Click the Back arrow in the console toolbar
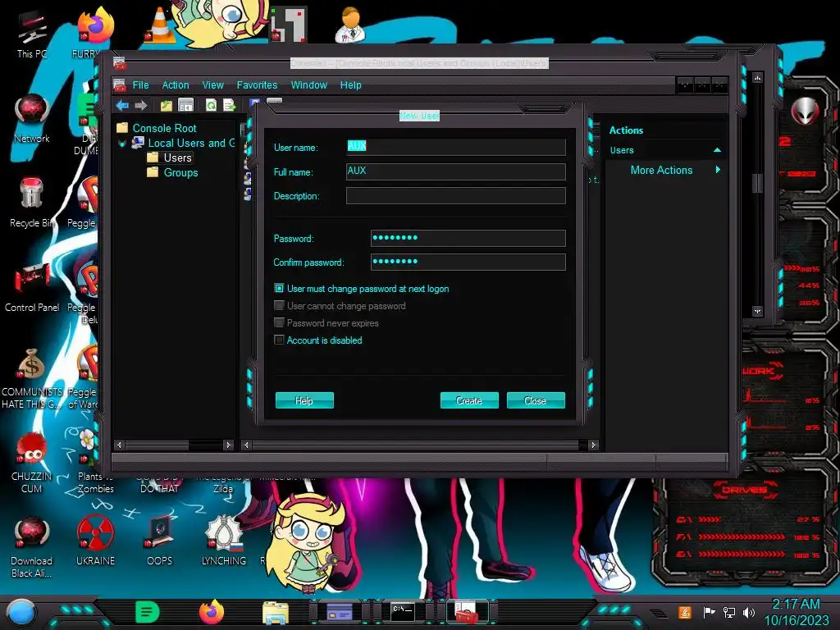This screenshot has height=630, width=840. tap(122, 106)
